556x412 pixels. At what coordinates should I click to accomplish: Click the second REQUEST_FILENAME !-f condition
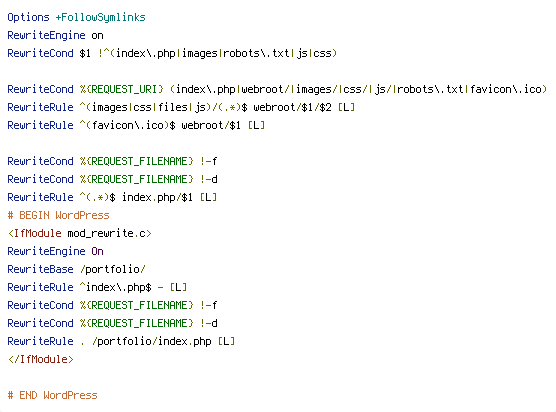[112, 305]
